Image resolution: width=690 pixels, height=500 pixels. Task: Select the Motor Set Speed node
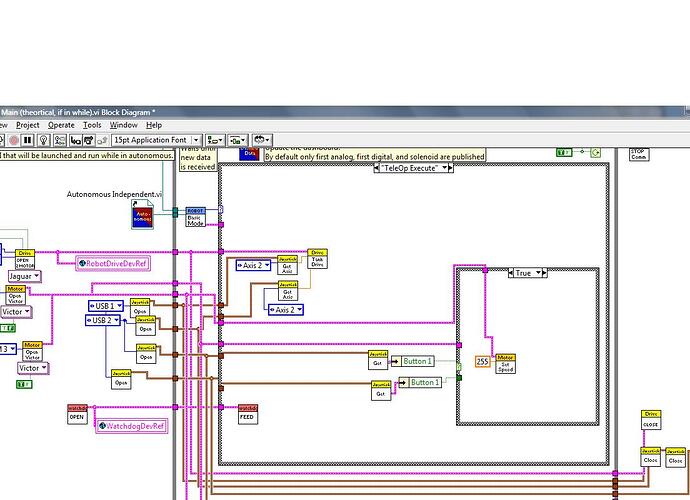coord(506,364)
